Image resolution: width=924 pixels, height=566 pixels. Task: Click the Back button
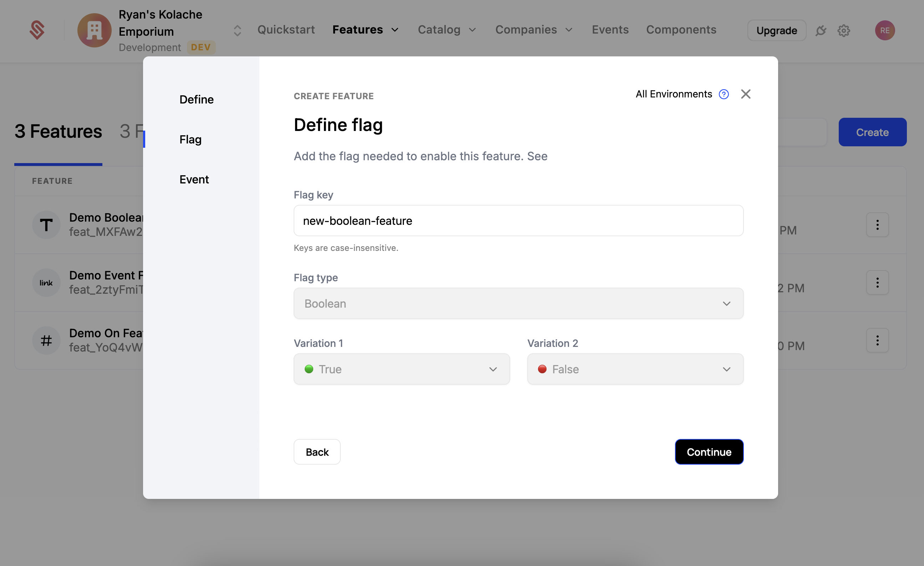[316, 451]
